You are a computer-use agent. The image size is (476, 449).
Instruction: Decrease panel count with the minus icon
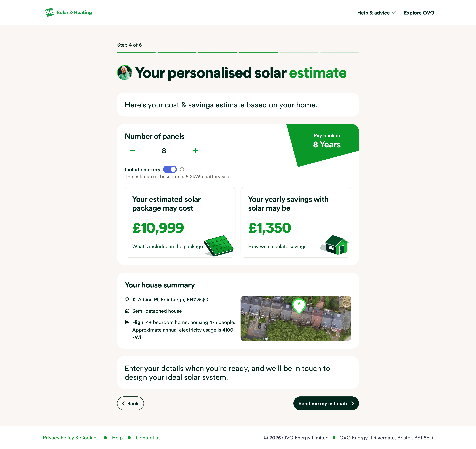pos(132,151)
